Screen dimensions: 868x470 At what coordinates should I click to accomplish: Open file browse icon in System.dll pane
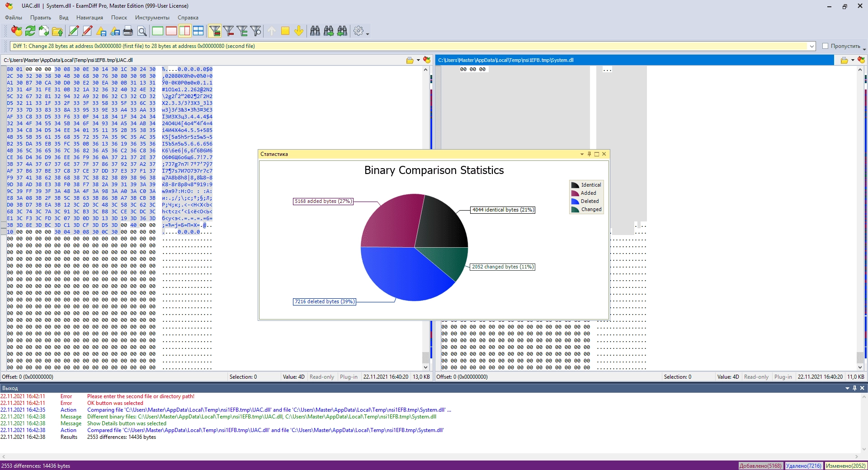pyautogui.click(x=844, y=60)
